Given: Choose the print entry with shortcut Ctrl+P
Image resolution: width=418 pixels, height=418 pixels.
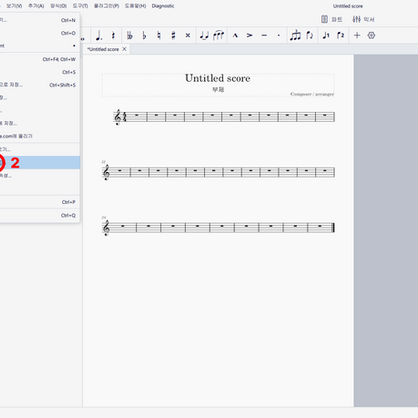Looking at the screenshot, I should [40, 202].
